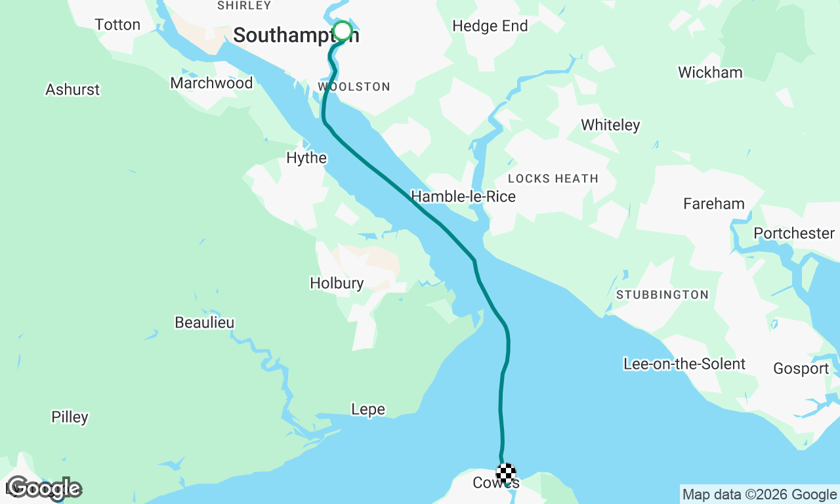Click the Hythe place label
This screenshot has width=840, height=504.
[x=306, y=158]
